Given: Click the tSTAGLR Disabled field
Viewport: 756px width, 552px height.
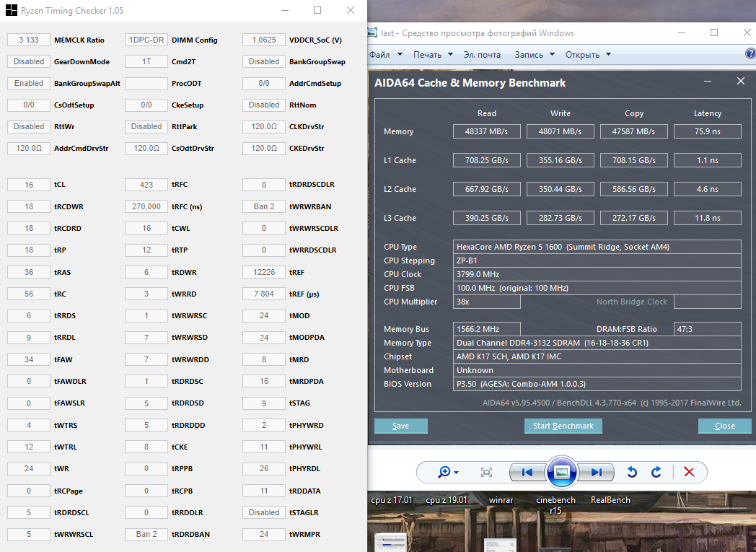Looking at the screenshot, I should [264, 512].
